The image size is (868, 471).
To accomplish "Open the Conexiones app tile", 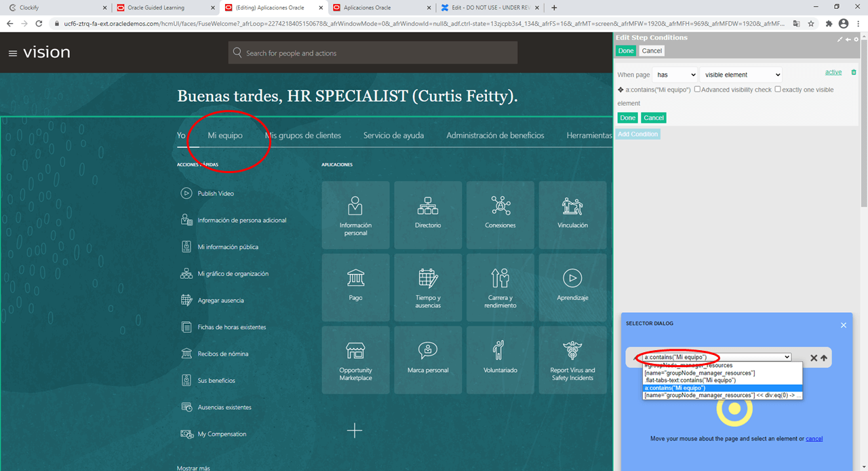I will pos(500,214).
